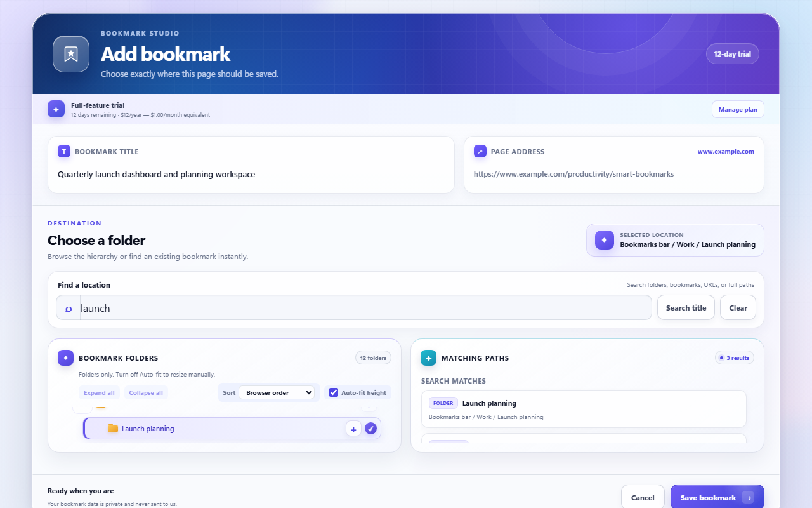Click the Page Address arrow icon
Screen dimensions: 812x508
tap(480, 151)
